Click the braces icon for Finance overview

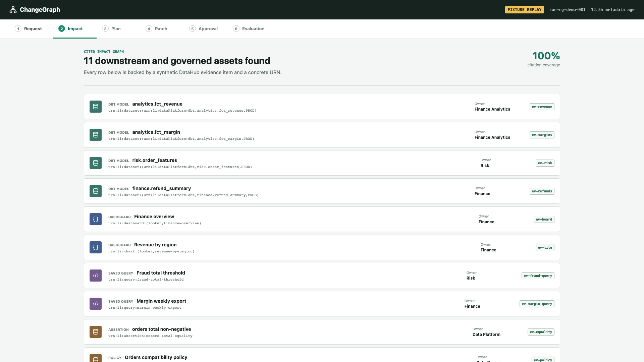click(96, 219)
